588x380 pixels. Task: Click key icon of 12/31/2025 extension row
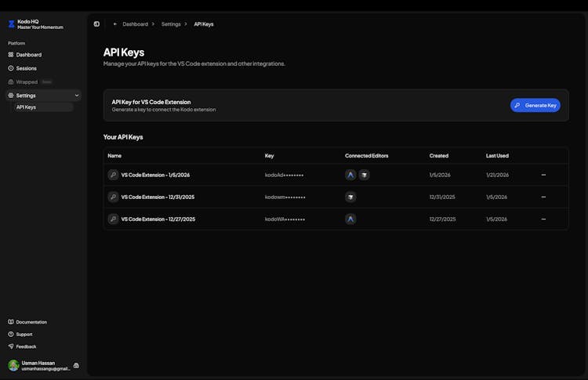113,197
